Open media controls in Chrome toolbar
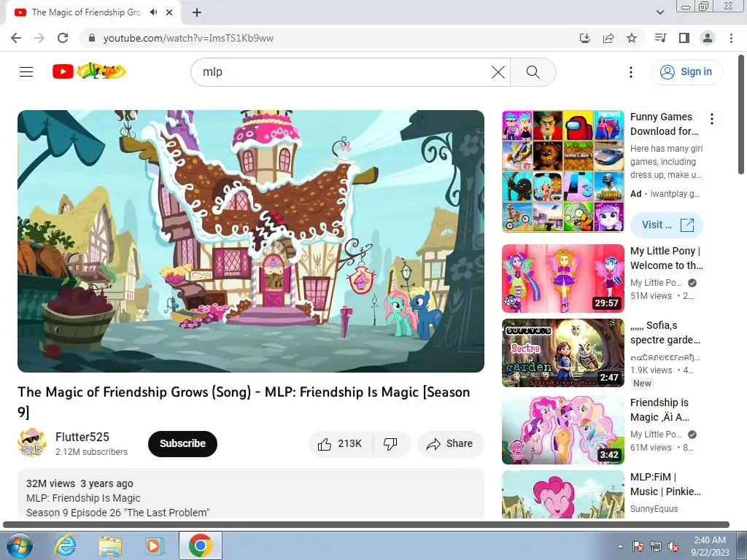The height and width of the screenshot is (560, 747). pyautogui.click(x=660, y=38)
